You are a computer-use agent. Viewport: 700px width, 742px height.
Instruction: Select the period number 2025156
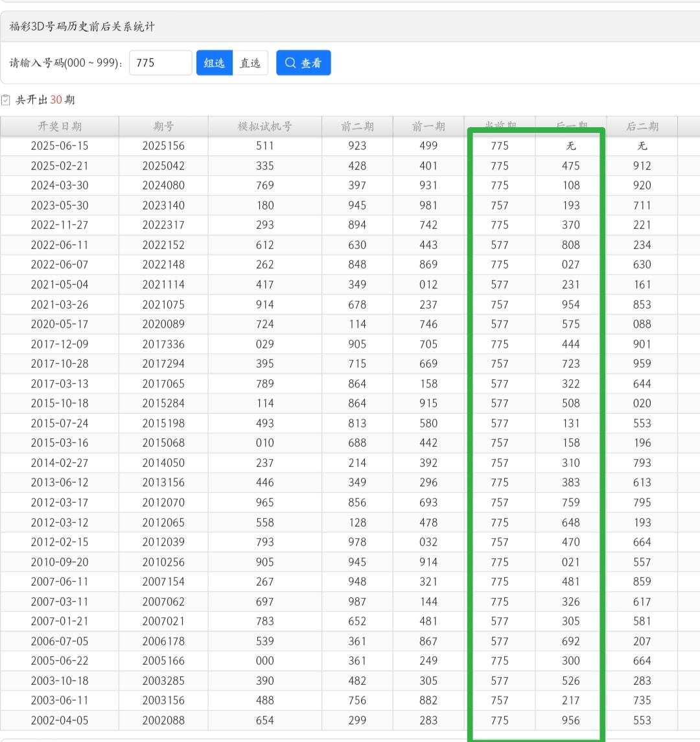163,146
